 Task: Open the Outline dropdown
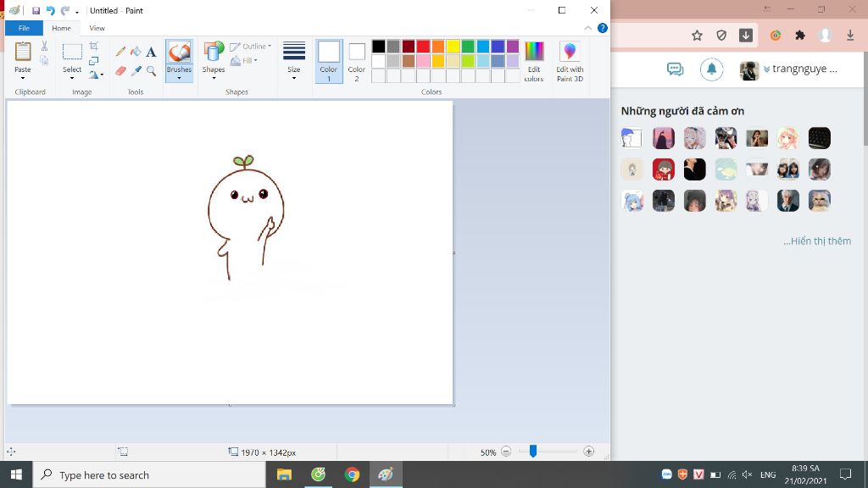click(251, 47)
